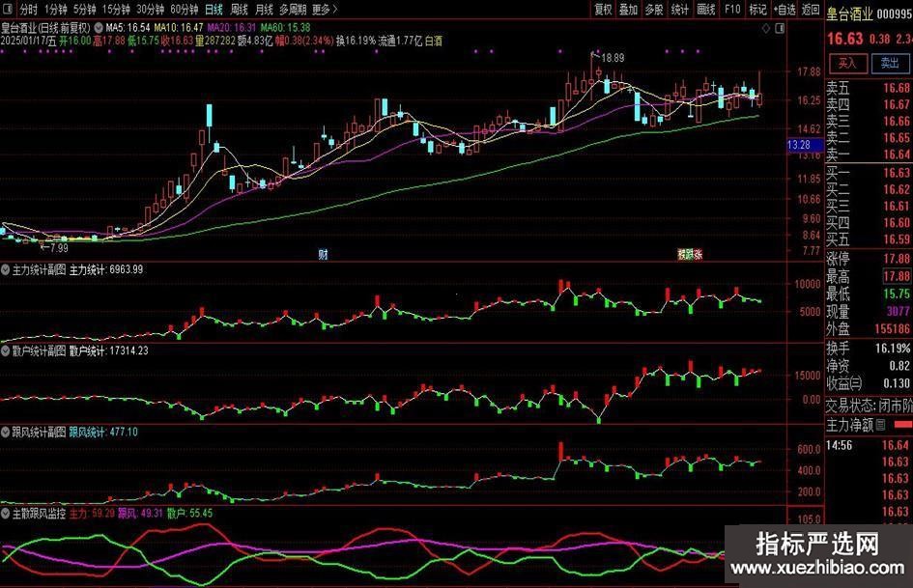Viewport: 913px width, 588px height.
Task: Click the 买五 price 16.59
Action: coord(897,239)
